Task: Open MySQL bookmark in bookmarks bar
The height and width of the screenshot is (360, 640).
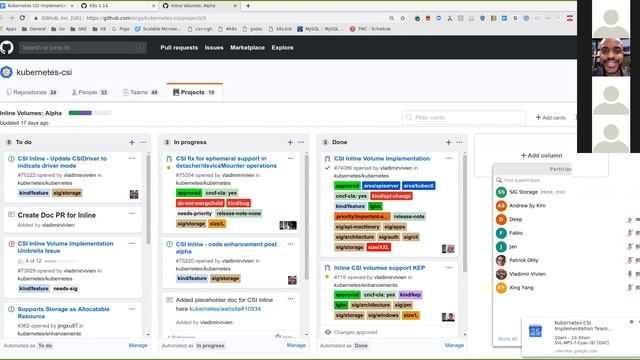Action: (x=321, y=29)
